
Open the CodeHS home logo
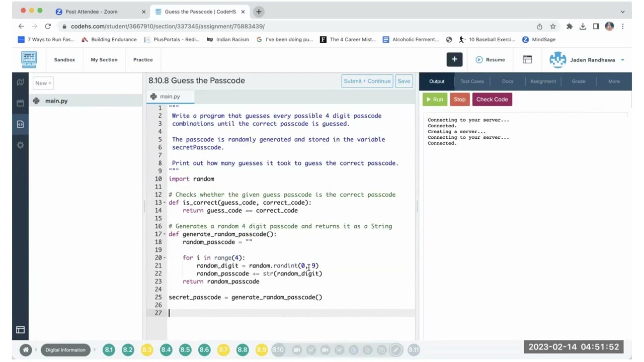pyautogui.click(x=29, y=59)
